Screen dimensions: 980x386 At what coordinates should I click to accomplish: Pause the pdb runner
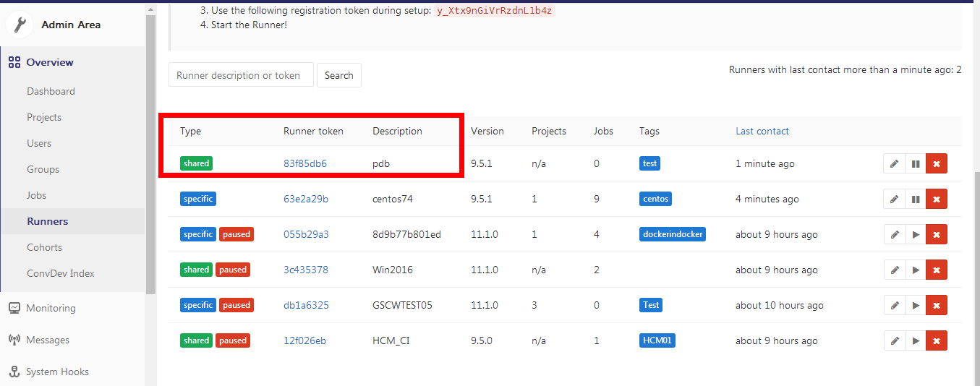click(x=916, y=164)
